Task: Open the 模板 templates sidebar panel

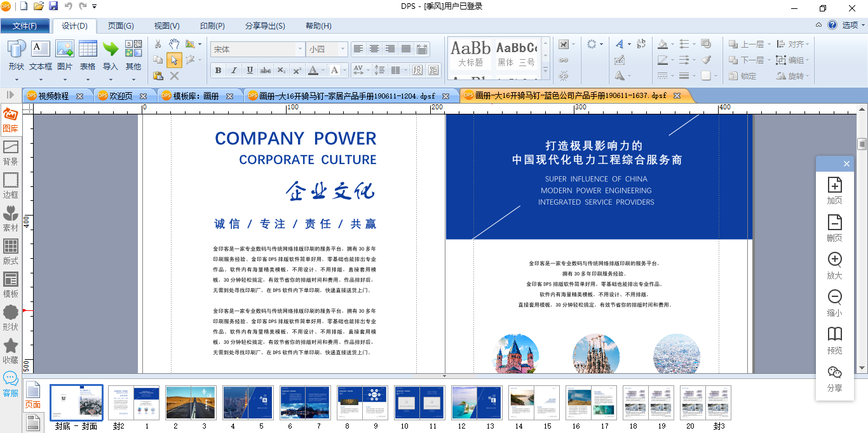Action: pyautogui.click(x=11, y=285)
